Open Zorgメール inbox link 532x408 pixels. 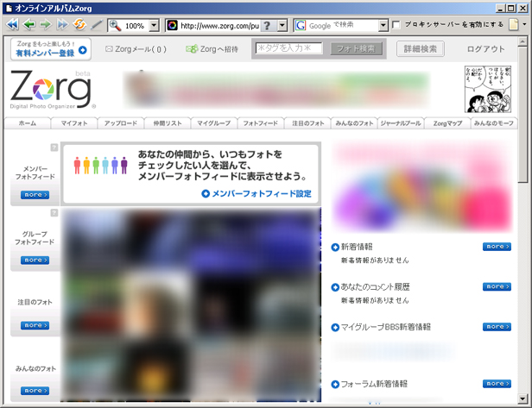pyautogui.click(x=141, y=49)
